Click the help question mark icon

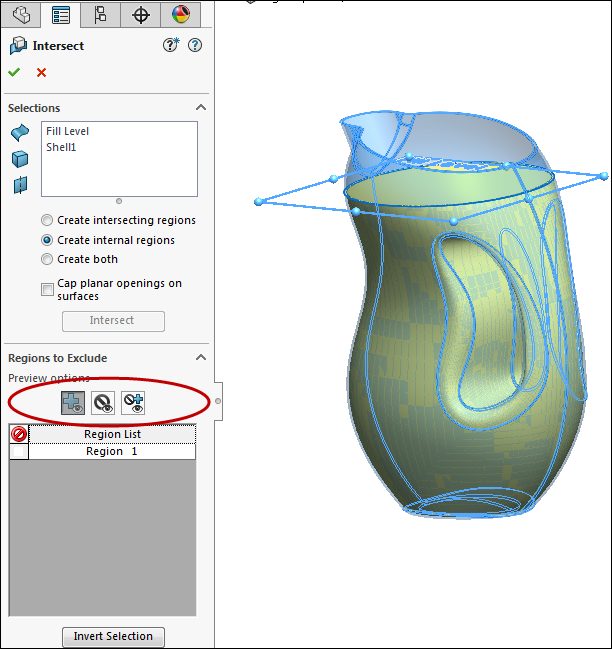195,45
